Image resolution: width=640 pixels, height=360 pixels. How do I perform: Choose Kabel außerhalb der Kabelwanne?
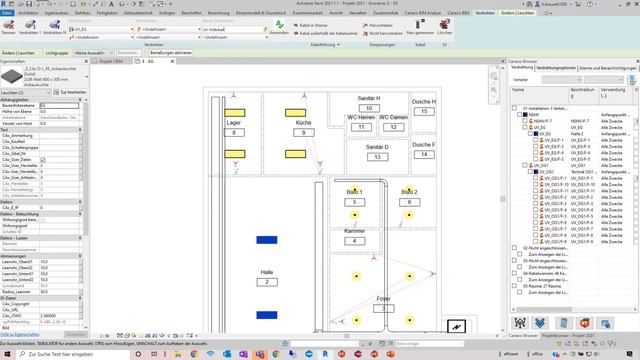(325, 33)
